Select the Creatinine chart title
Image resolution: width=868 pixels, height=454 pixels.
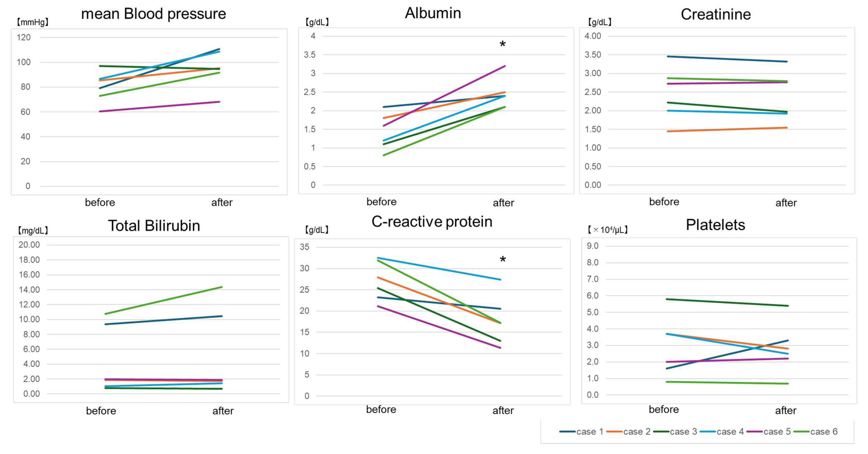click(716, 14)
